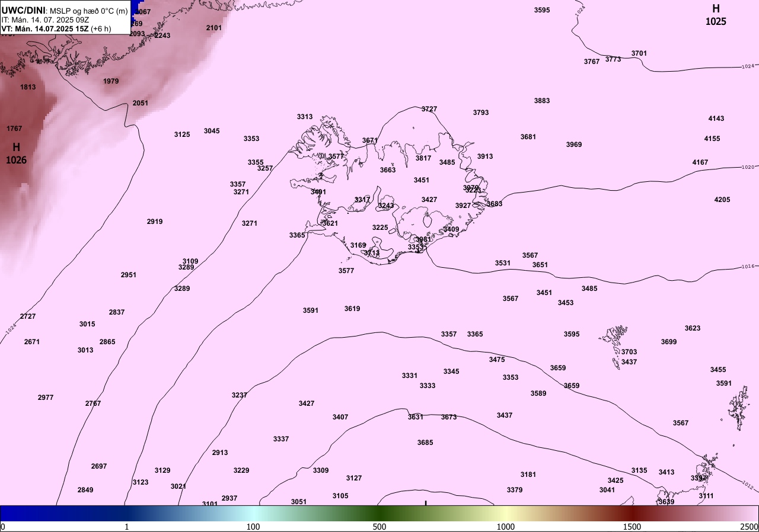
Task: Click the height value 3927
Action: tap(463, 206)
